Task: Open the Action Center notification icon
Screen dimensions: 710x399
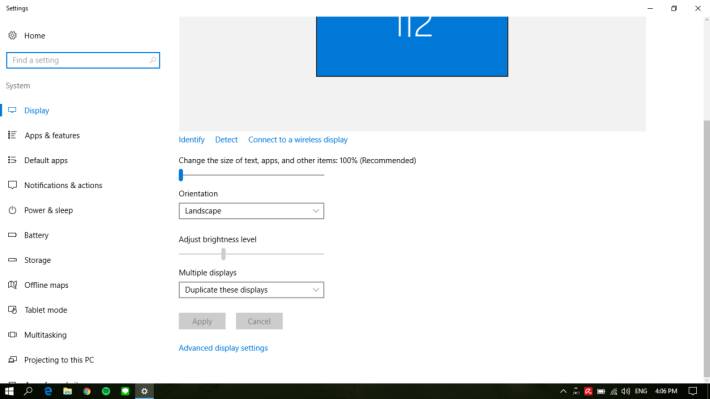Action: (692, 391)
